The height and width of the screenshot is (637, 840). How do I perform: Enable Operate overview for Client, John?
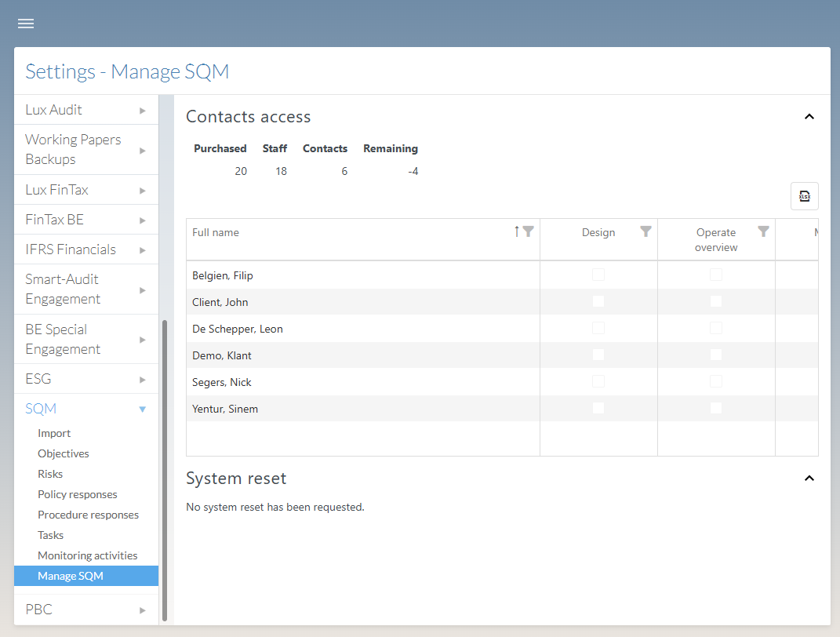coord(716,301)
